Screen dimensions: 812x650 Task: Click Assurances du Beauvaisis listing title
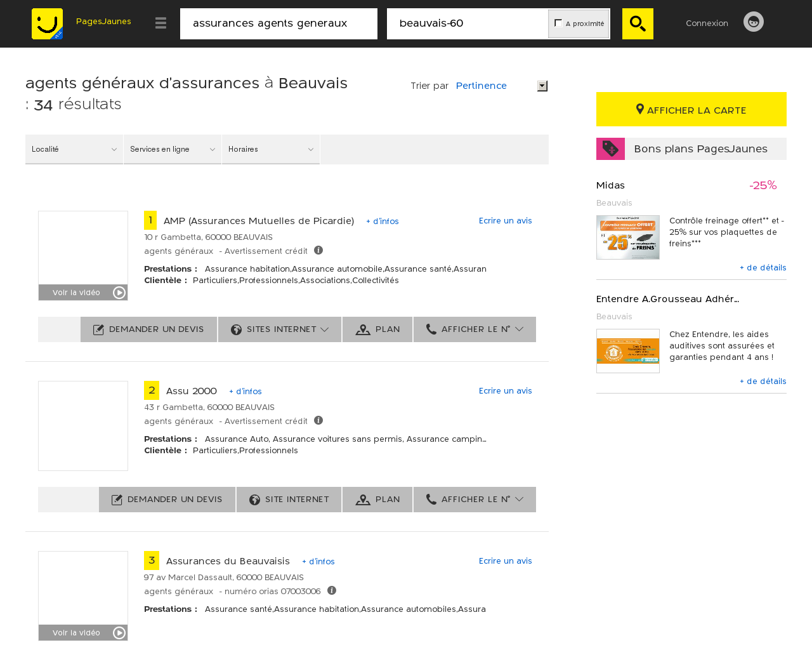pos(228,561)
